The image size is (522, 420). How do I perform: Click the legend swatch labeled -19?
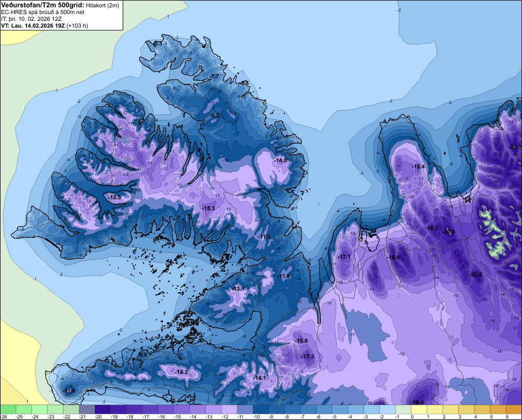click(118, 410)
